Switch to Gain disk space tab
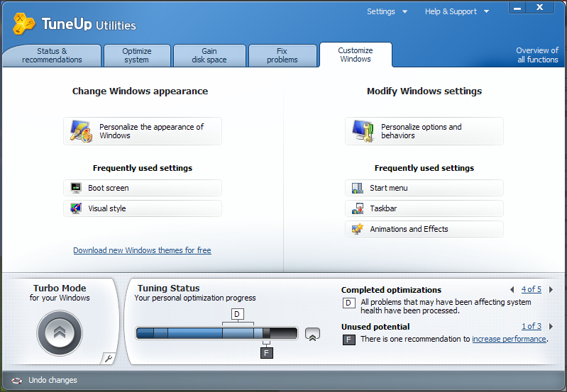The height and width of the screenshot is (392, 567). (209, 55)
